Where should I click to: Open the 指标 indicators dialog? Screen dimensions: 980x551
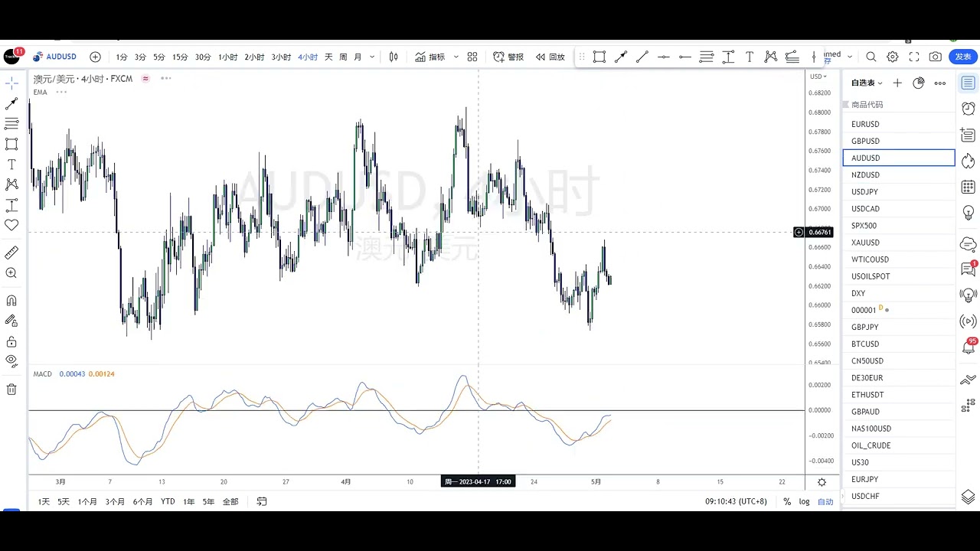pyautogui.click(x=430, y=57)
